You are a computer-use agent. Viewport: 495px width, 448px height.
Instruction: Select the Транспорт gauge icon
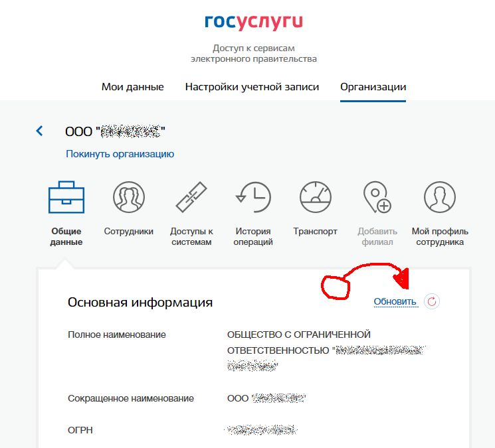[316, 197]
